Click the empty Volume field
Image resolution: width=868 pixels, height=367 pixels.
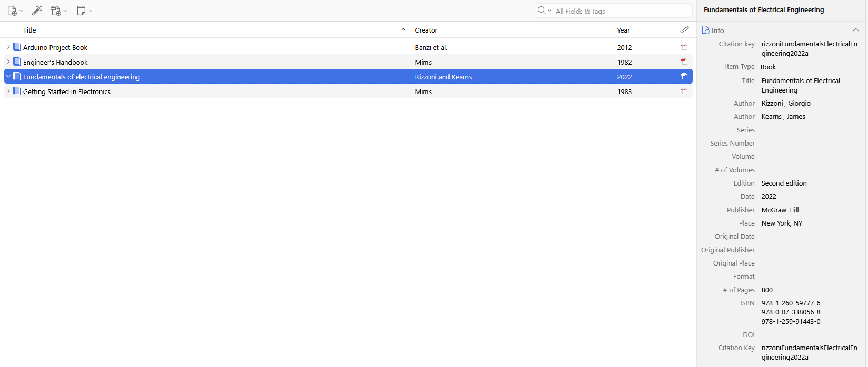(810, 157)
